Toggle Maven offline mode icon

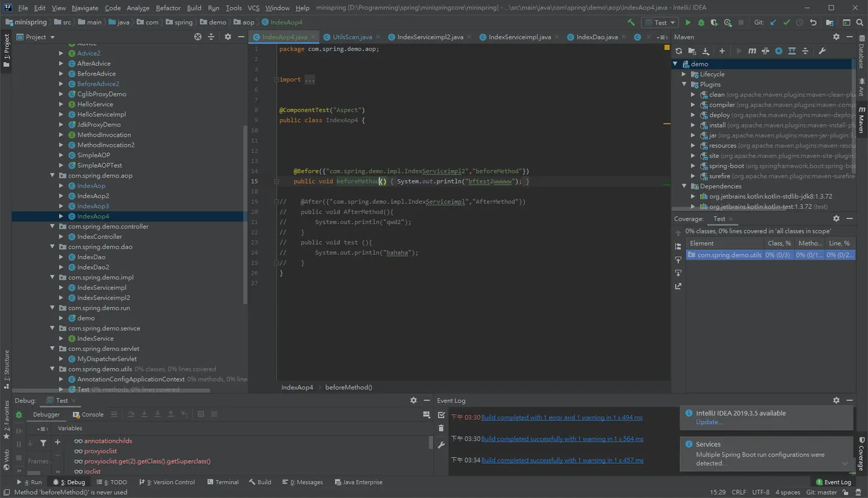[x=766, y=51]
